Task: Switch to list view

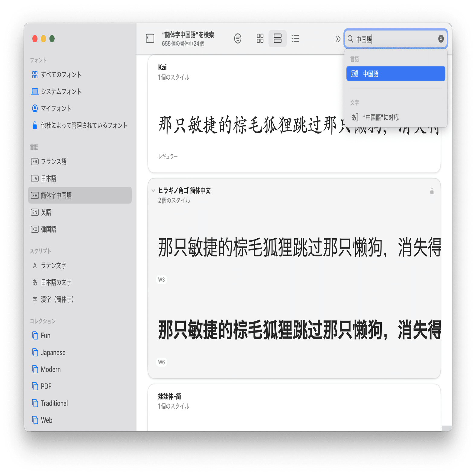Action: (295, 38)
